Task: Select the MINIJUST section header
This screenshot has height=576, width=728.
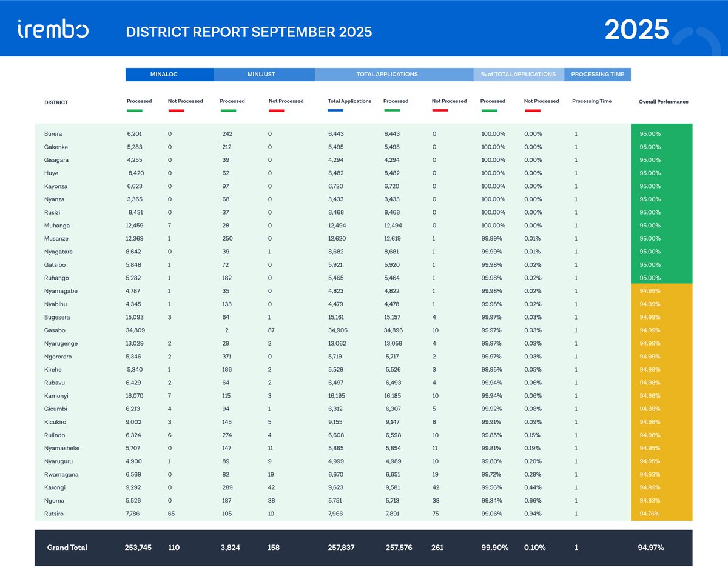Action: click(x=261, y=74)
